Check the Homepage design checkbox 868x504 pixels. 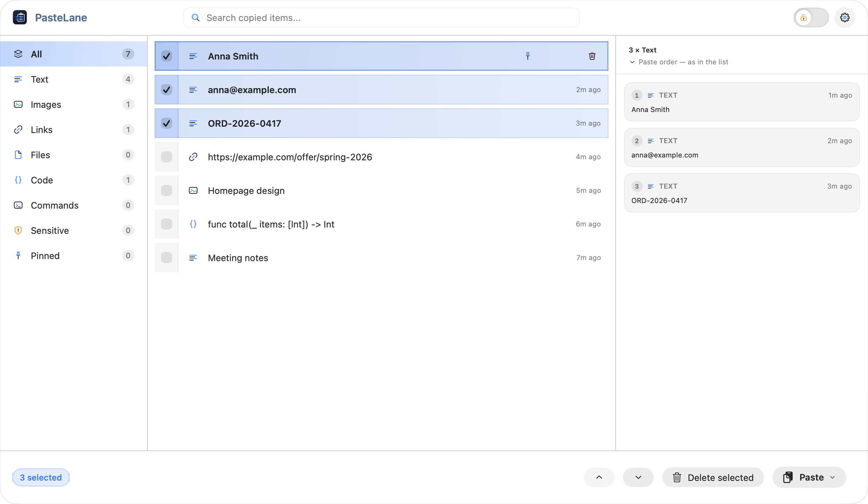167,190
